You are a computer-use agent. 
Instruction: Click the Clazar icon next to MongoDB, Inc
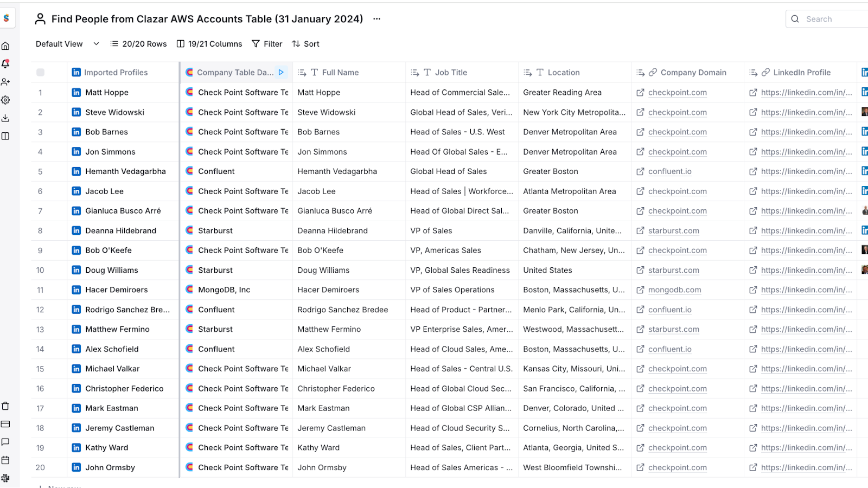(189, 290)
